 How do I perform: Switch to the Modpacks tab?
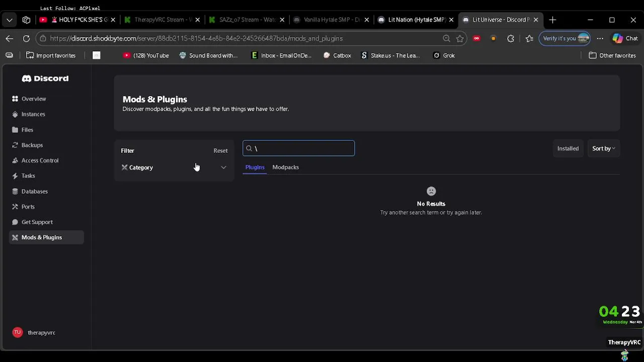pyautogui.click(x=285, y=167)
